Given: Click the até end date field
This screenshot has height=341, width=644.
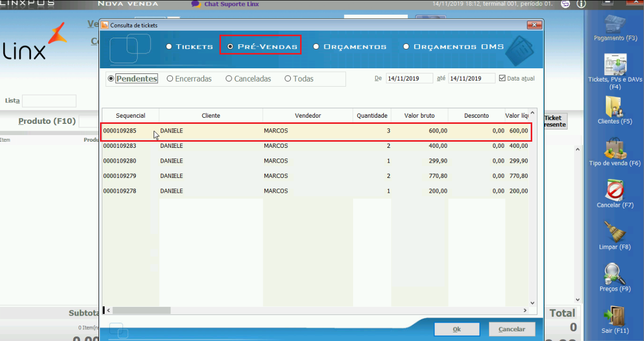Looking at the screenshot, I should [x=472, y=78].
